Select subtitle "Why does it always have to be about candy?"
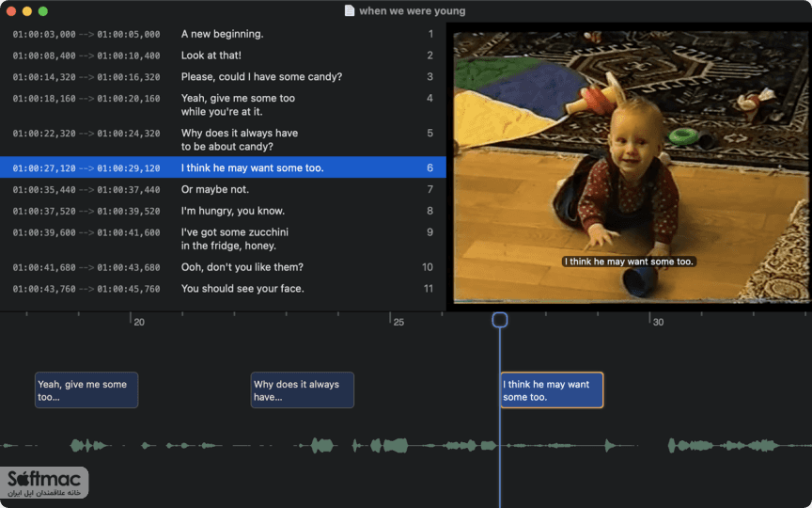Image resolution: width=812 pixels, height=508 pixels. pos(223,139)
